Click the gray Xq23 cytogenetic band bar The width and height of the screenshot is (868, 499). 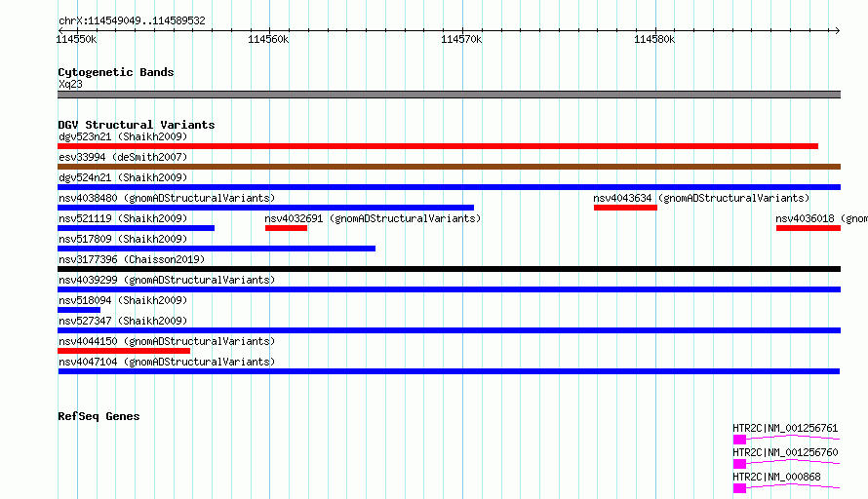tap(449, 95)
